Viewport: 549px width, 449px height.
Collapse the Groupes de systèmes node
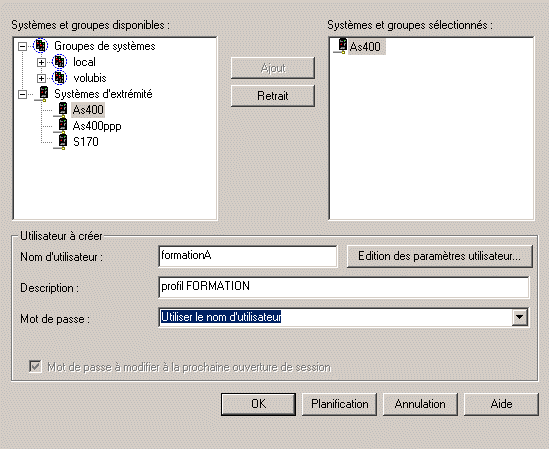(x=22, y=46)
